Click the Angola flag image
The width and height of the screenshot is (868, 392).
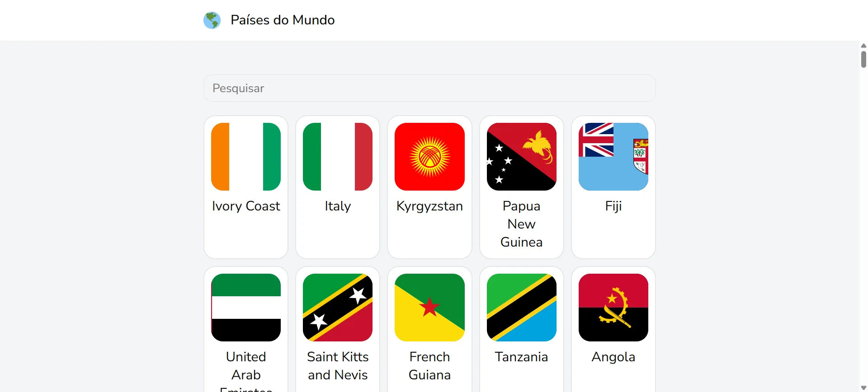(613, 308)
